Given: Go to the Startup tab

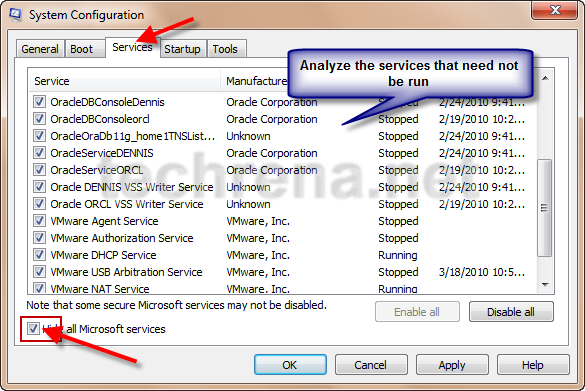Looking at the screenshot, I should click(182, 49).
